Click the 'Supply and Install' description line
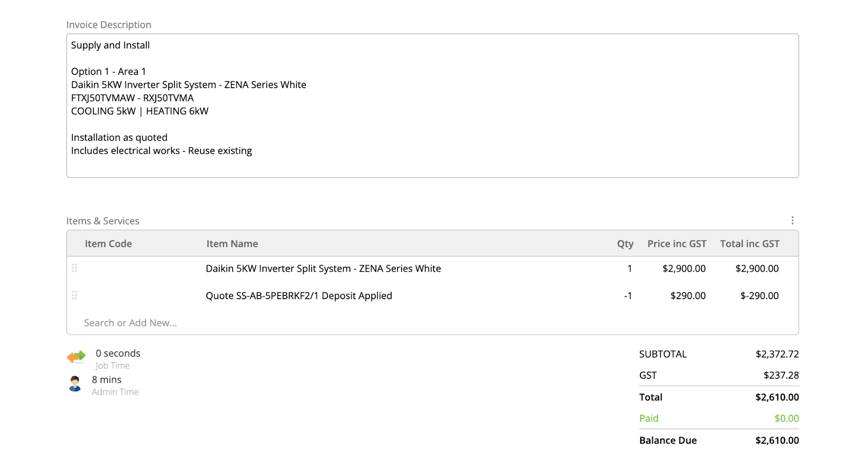The image size is (868, 470). click(x=110, y=45)
